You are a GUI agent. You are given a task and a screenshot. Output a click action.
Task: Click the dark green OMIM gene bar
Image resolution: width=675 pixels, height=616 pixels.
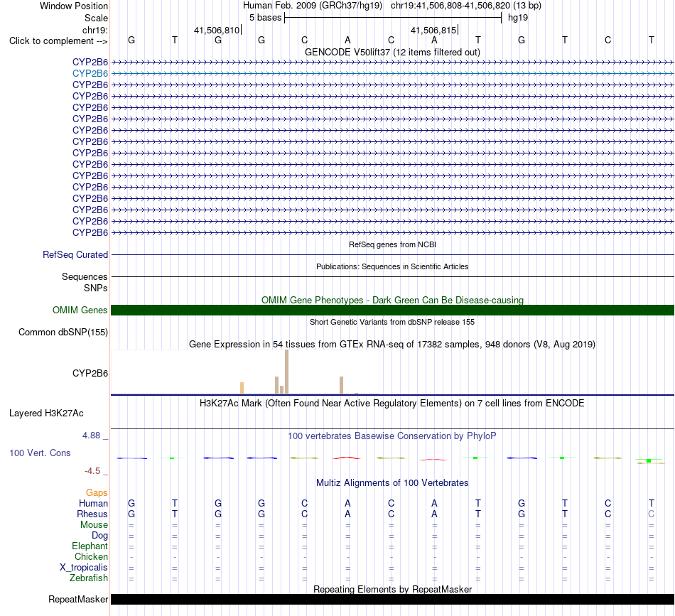click(x=392, y=310)
